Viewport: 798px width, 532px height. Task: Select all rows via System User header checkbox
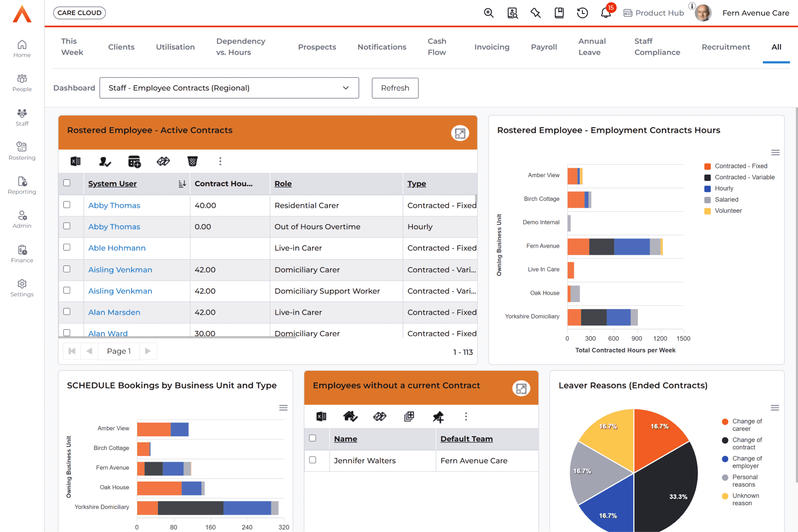coord(67,183)
